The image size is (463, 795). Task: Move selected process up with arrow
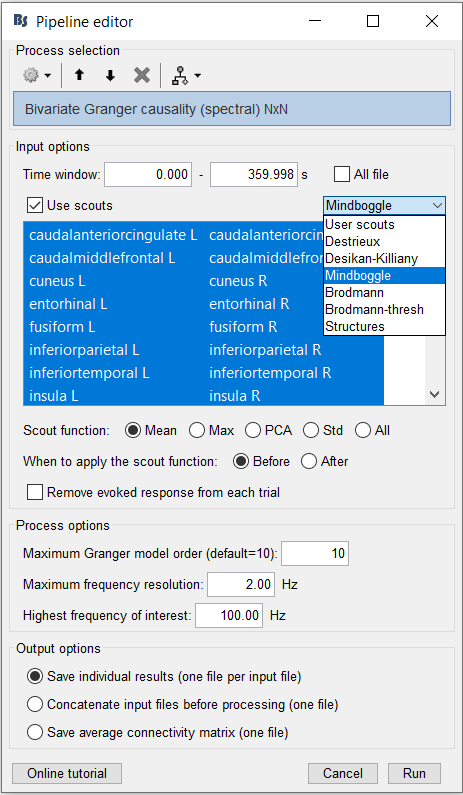coord(79,76)
